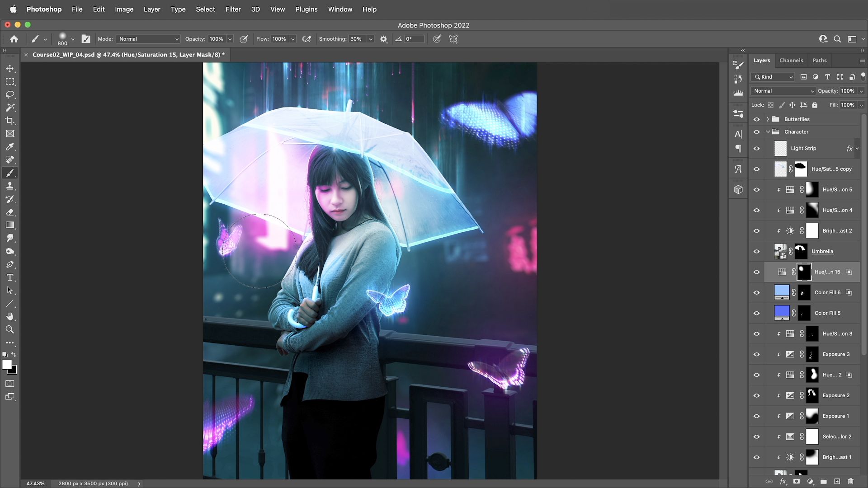Select the Zoom tool
This screenshot has width=868, height=488.
tap(10, 330)
